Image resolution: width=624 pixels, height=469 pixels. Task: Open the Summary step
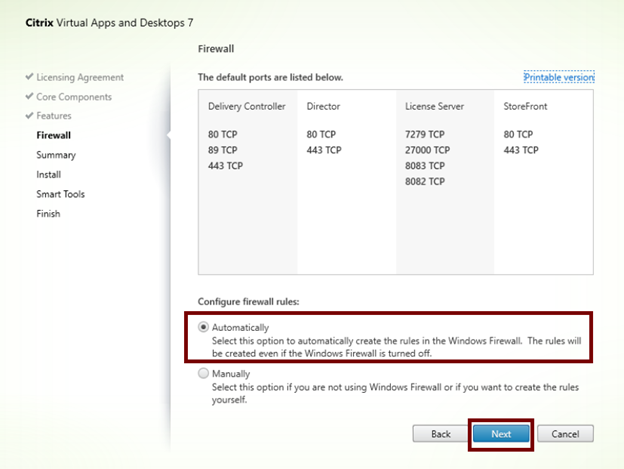pos(56,155)
